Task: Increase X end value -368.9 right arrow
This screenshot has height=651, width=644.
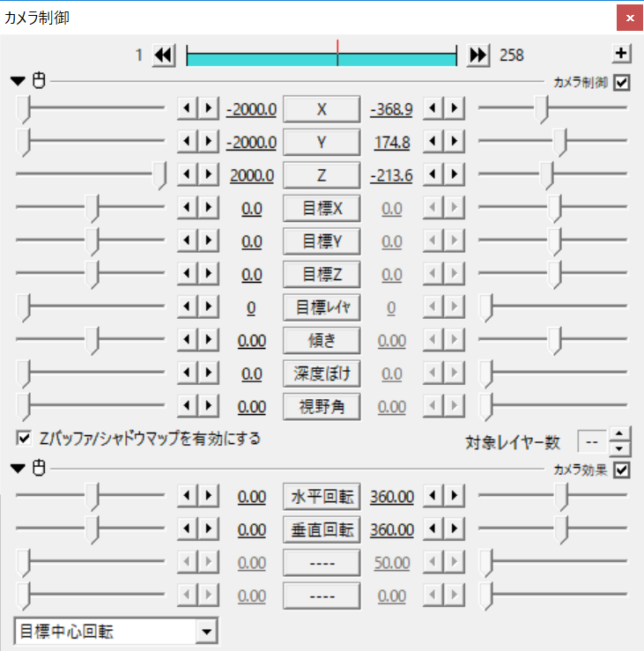Action: coord(455,108)
